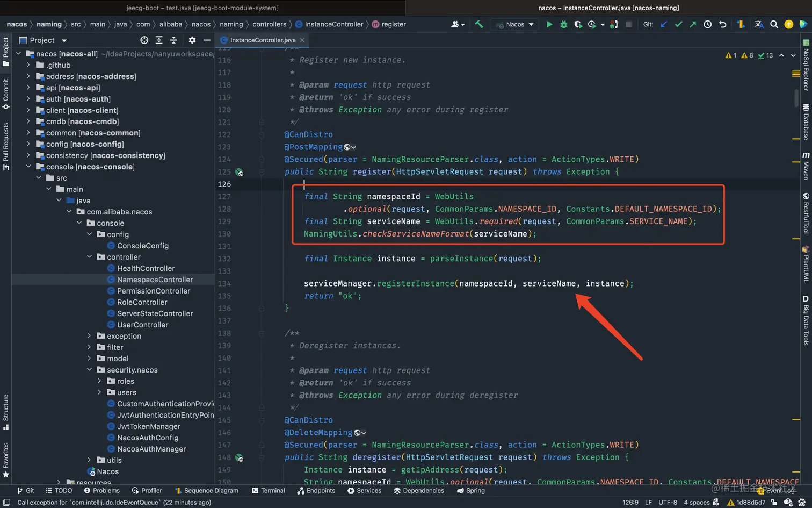Click the profiler run icon
Screen dimensions: 812x508
592,24
